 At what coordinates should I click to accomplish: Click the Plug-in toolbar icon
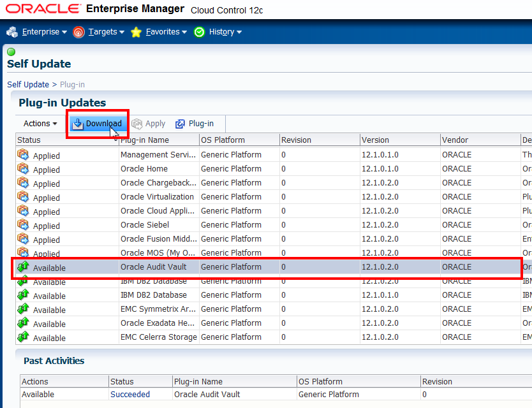[180, 124]
